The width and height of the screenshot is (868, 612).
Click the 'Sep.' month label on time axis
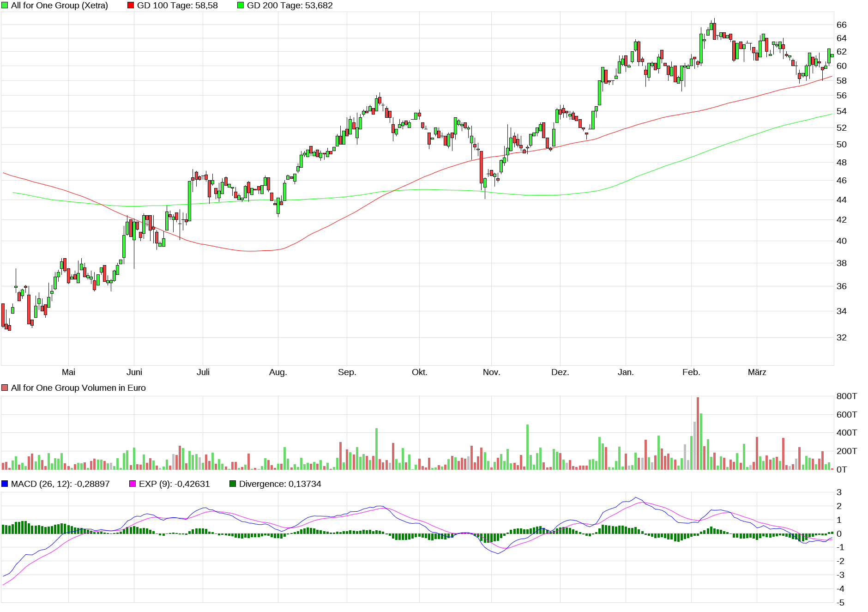coord(347,372)
